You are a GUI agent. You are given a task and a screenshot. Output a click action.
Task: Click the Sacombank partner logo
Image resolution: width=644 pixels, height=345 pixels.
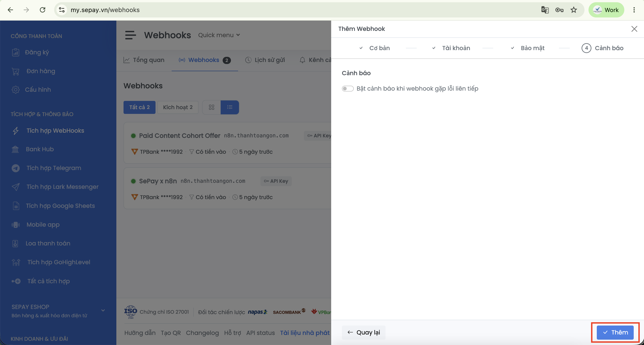(x=289, y=311)
